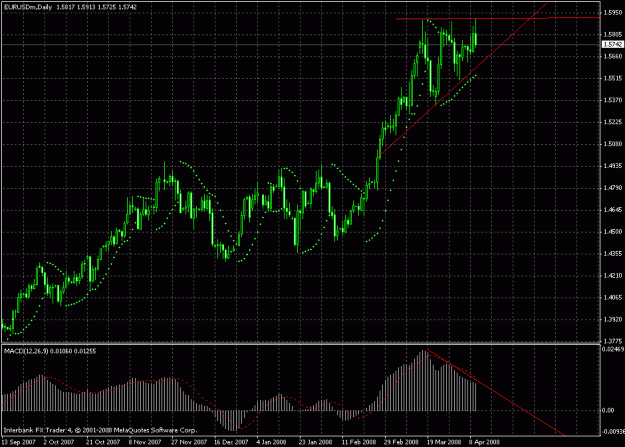Click date label 4 Jan 2008

click(x=271, y=442)
